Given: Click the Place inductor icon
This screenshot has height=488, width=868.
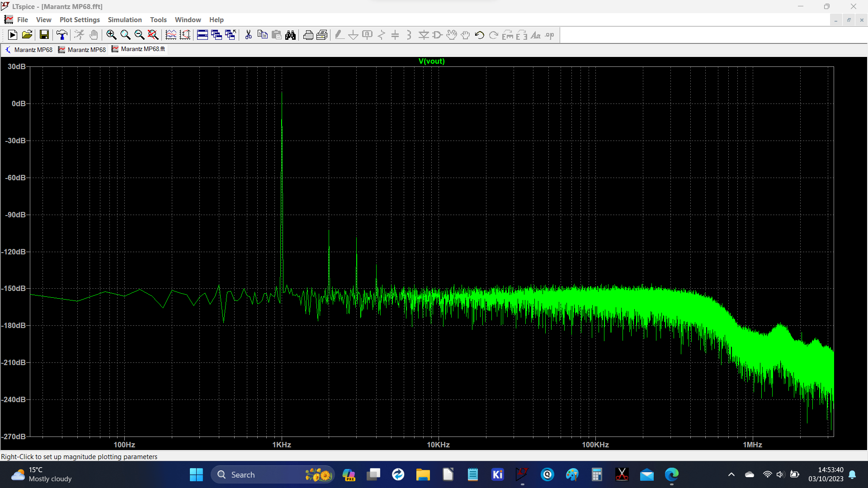Looking at the screenshot, I should [x=409, y=35].
